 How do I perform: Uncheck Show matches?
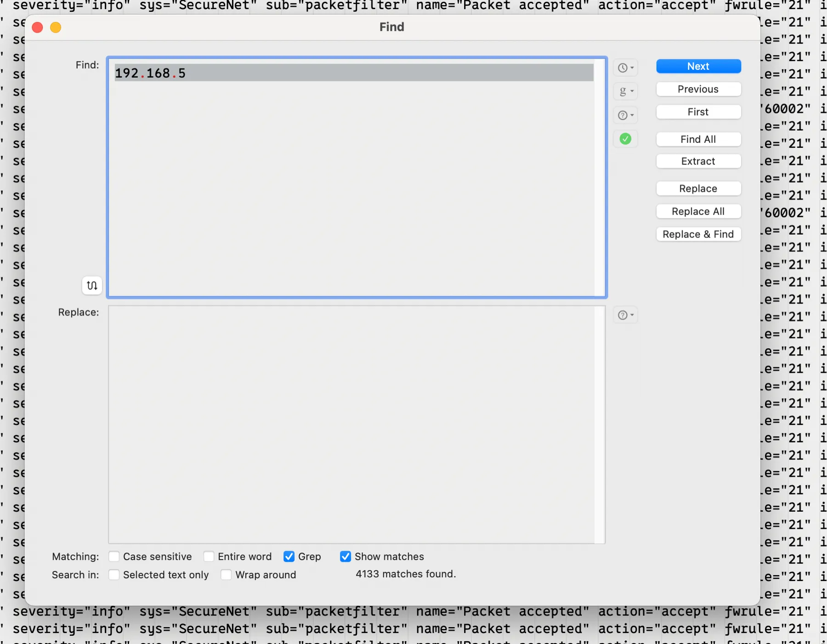pos(346,556)
